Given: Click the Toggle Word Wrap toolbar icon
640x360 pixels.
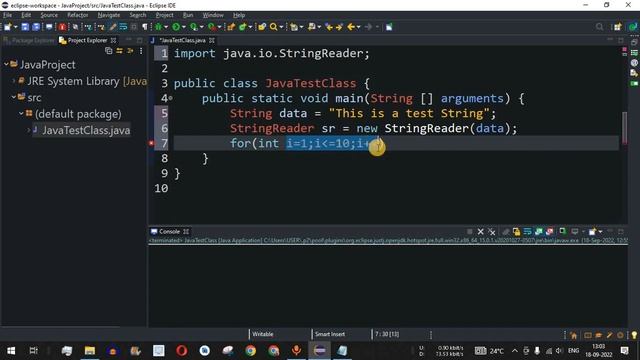Looking at the screenshot, I should coord(123,27).
